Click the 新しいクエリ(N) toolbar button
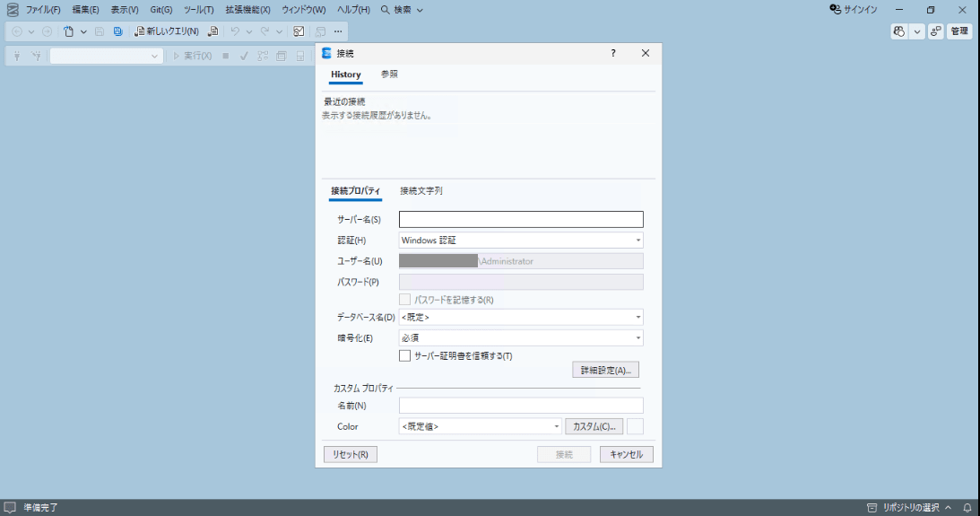Viewport: 980px width, 516px height. tap(167, 31)
